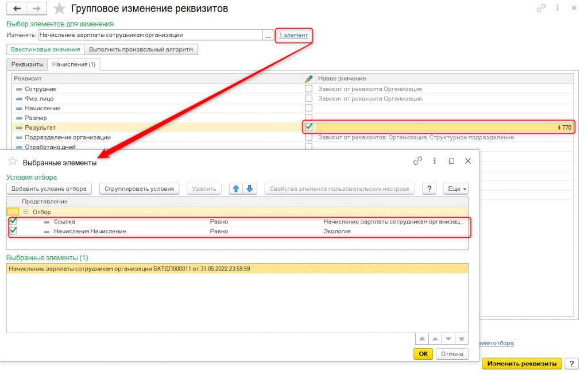Copy link using the main window chain icon
The height and width of the screenshot is (374, 588).
(x=541, y=9)
